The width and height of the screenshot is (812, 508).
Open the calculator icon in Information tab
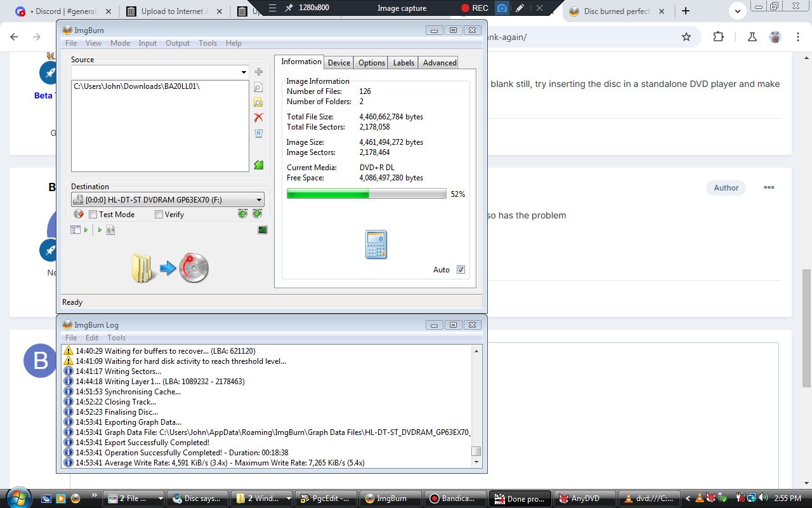coord(376,244)
